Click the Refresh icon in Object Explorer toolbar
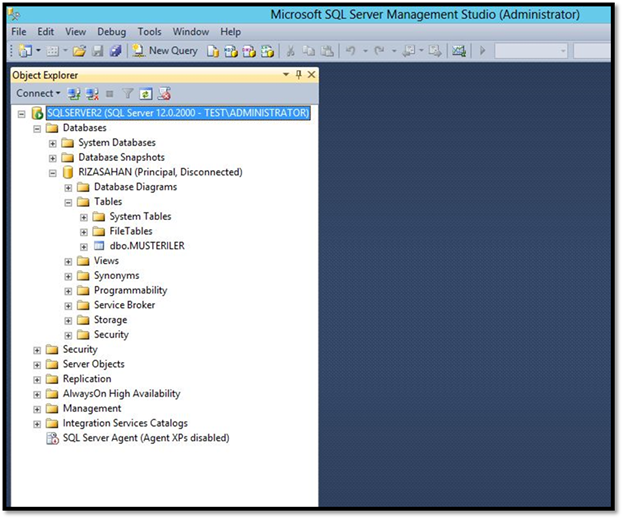 pyautogui.click(x=146, y=94)
